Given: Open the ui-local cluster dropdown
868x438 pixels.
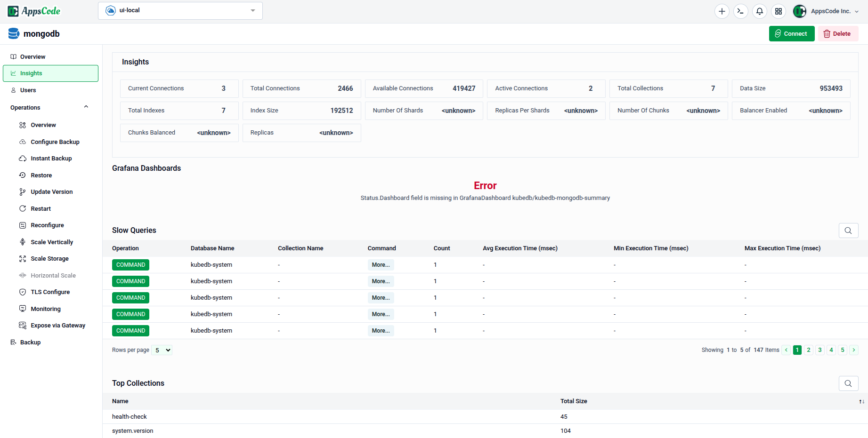Looking at the screenshot, I should coord(180,10).
